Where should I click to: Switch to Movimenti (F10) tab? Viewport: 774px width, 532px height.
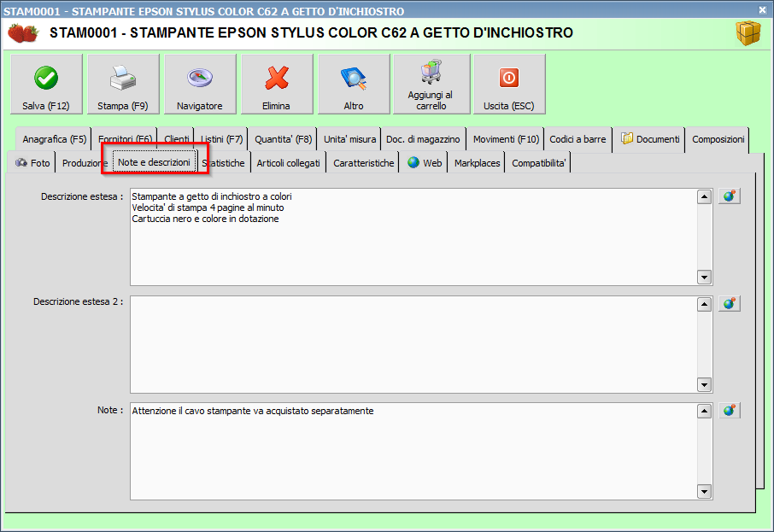506,140
